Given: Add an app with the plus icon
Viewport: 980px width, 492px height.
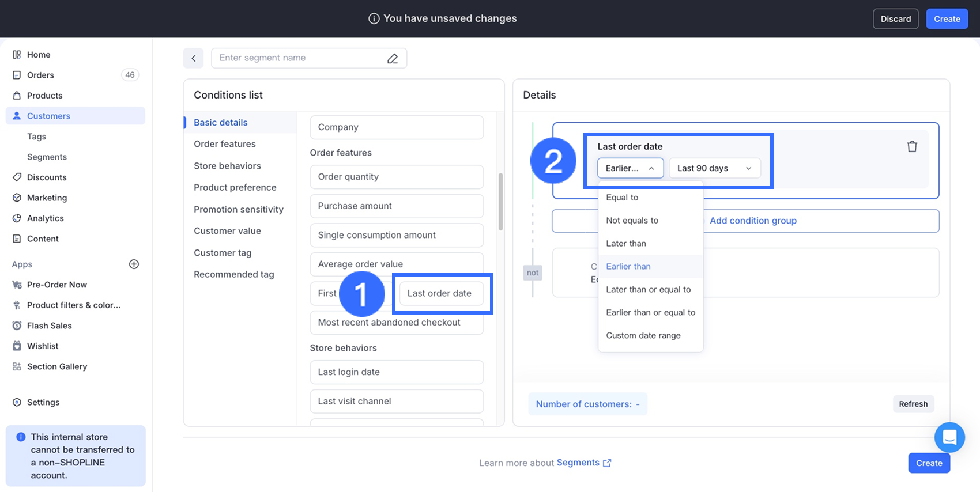Looking at the screenshot, I should point(134,264).
